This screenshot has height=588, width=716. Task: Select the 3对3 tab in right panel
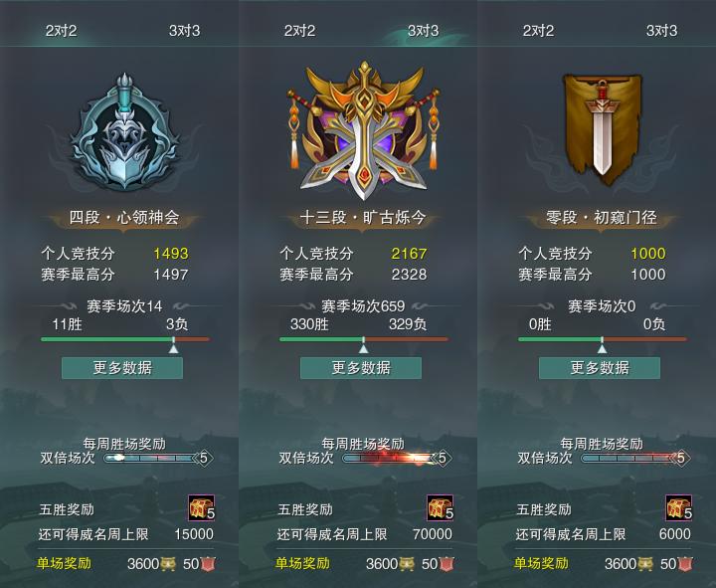coord(661,31)
